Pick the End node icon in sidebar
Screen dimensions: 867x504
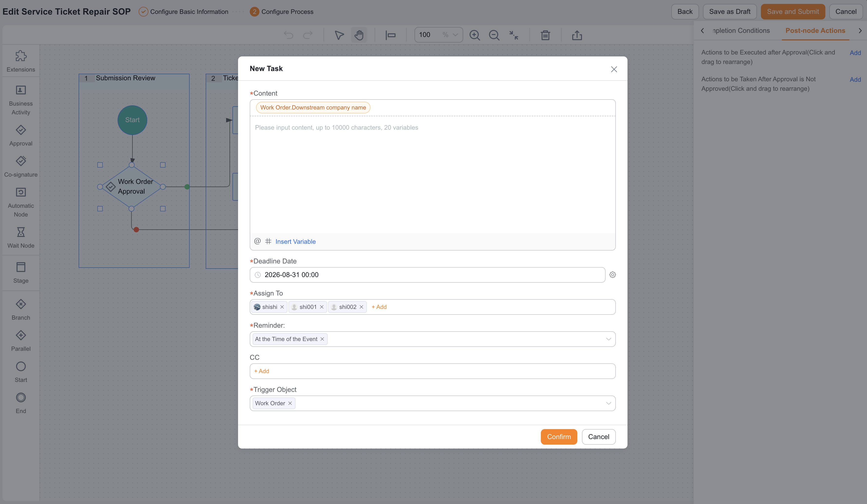coord(21,397)
